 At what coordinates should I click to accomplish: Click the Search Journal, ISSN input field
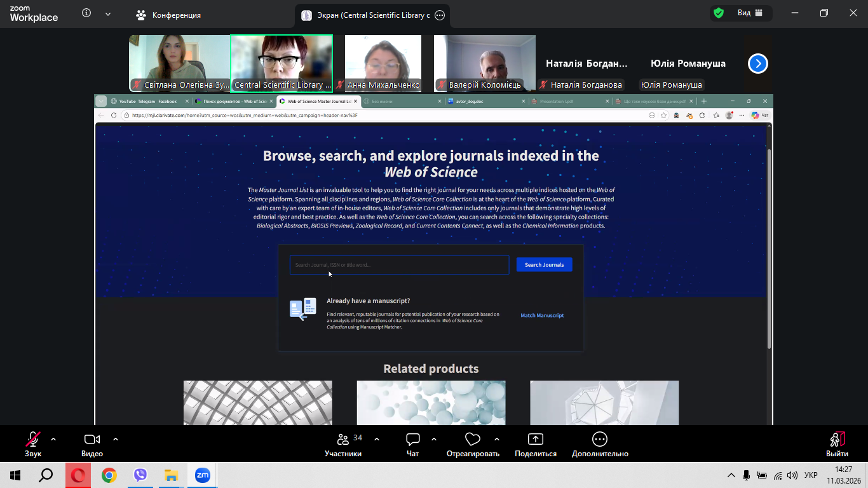pos(399,265)
